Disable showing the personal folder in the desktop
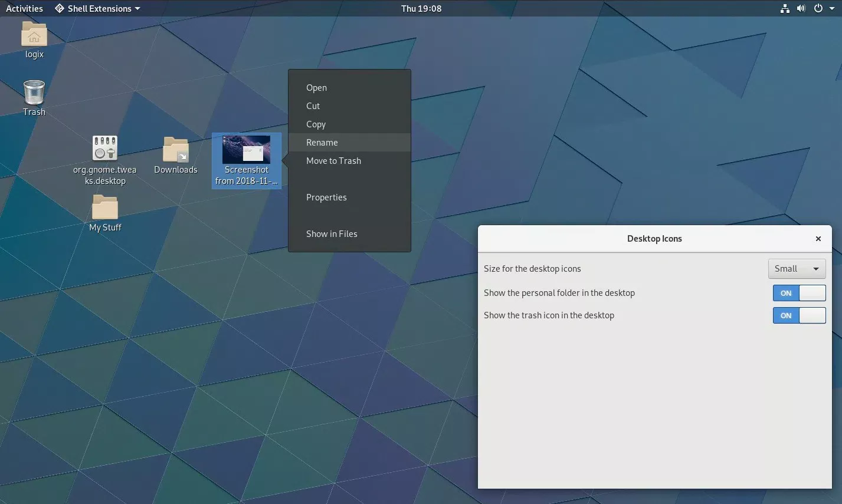The width and height of the screenshot is (842, 504). tap(799, 293)
